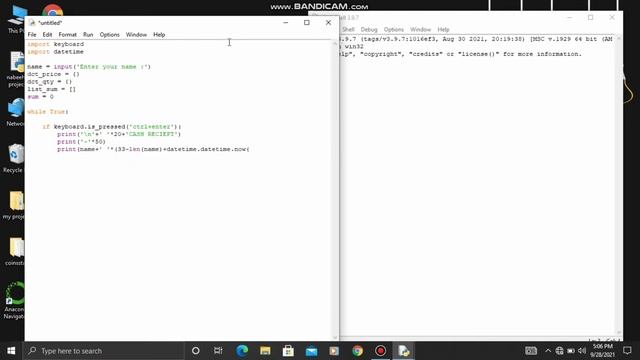The height and width of the screenshot is (360, 640).
Task: Click the 'dct_qty = {}' code line
Action: 49,82
